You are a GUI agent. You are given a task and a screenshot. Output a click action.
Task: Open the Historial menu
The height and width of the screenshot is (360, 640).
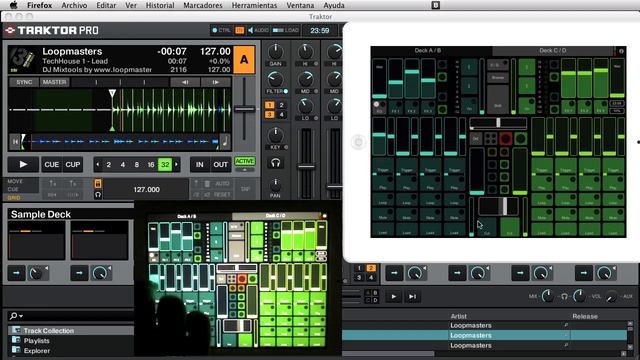pyautogui.click(x=160, y=5)
